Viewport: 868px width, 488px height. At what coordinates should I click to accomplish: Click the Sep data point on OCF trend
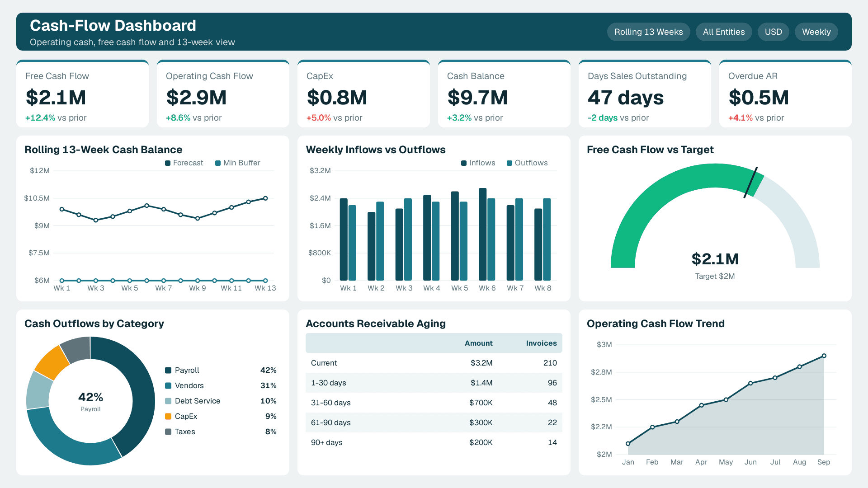[x=824, y=356]
